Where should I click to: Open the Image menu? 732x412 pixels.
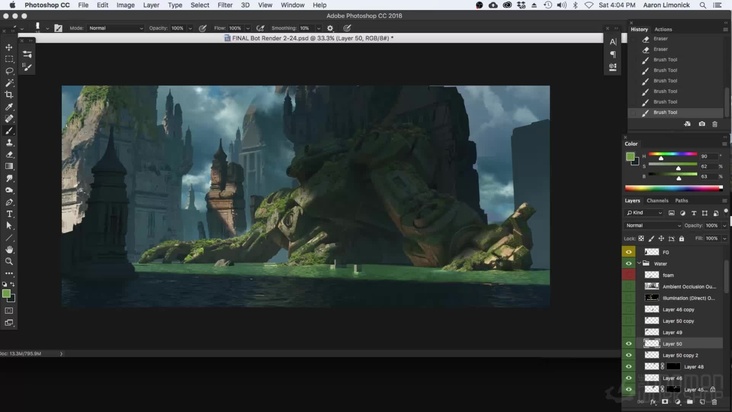[125, 5]
